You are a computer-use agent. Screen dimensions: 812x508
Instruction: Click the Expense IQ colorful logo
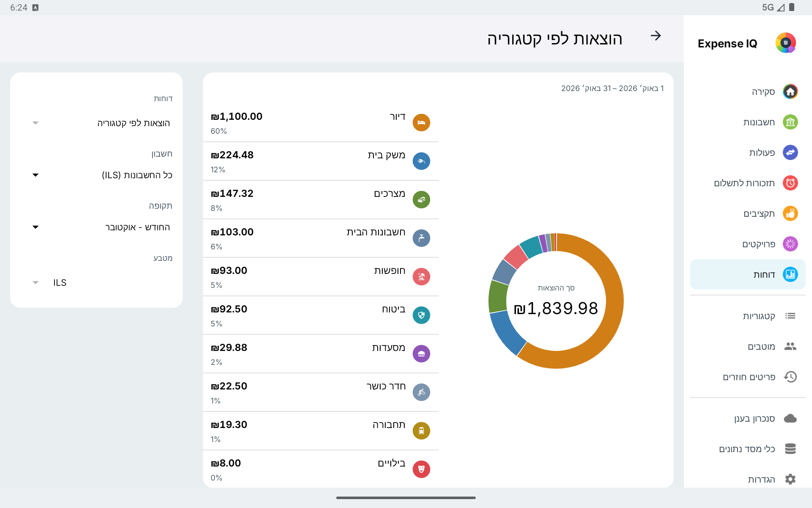click(x=786, y=43)
